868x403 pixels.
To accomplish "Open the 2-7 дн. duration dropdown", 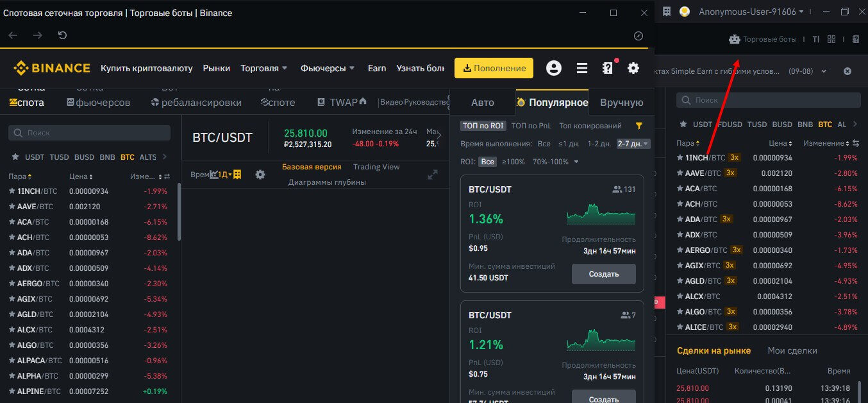I will [x=633, y=144].
